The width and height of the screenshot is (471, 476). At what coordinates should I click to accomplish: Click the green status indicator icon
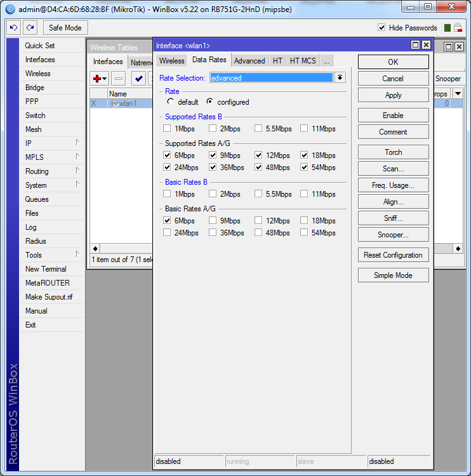pyautogui.click(x=447, y=28)
